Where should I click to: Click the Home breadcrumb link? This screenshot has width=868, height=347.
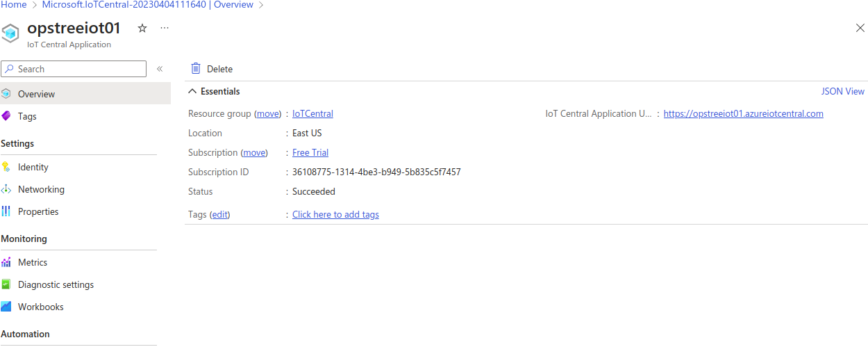[x=13, y=5]
